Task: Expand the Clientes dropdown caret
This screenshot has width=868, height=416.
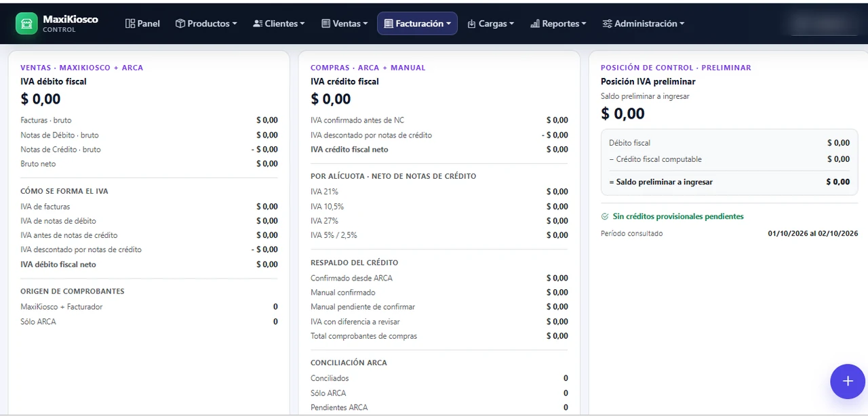Action: [x=302, y=24]
